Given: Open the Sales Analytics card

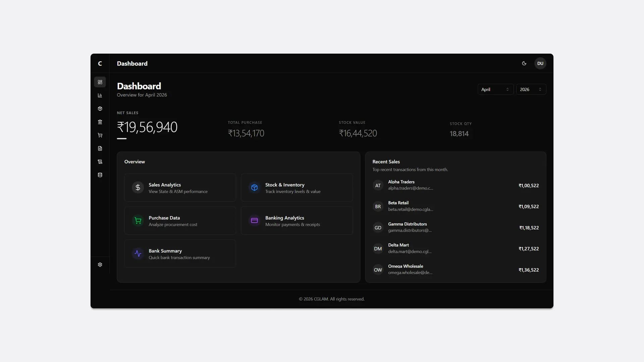Looking at the screenshot, I should [x=180, y=188].
